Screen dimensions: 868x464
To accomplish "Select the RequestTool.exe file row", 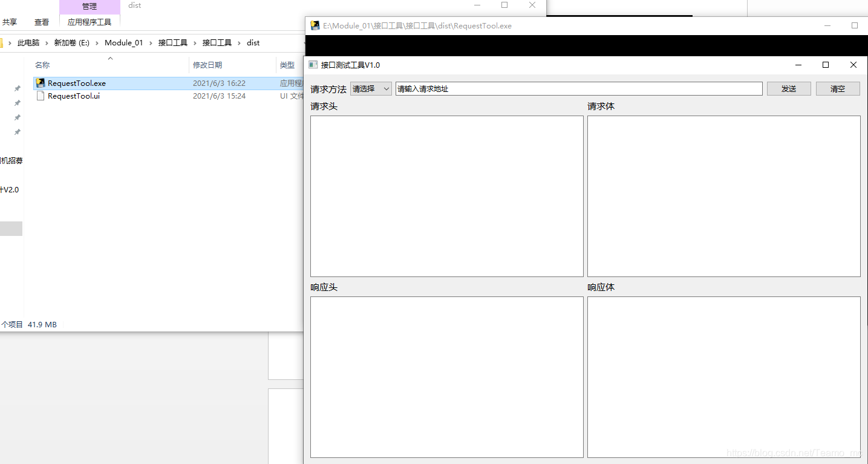I will pyautogui.click(x=168, y=83).
